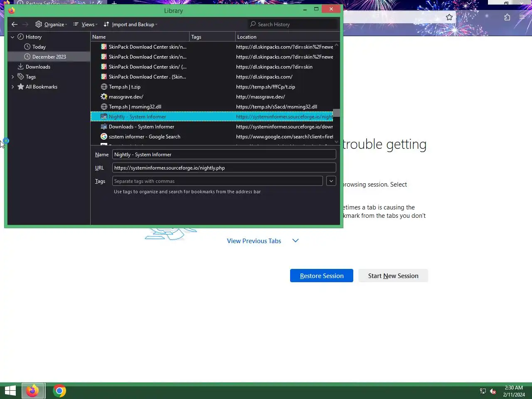532x399 pixels.
Task: Click the muted volume tray icon
Action: (493, 391)
